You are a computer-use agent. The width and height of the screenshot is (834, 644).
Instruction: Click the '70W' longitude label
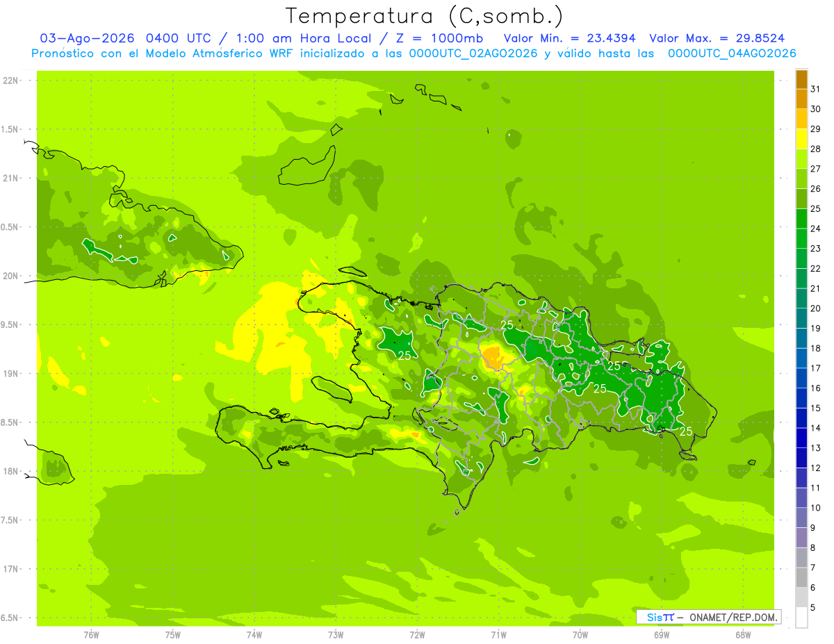point(580,634)
